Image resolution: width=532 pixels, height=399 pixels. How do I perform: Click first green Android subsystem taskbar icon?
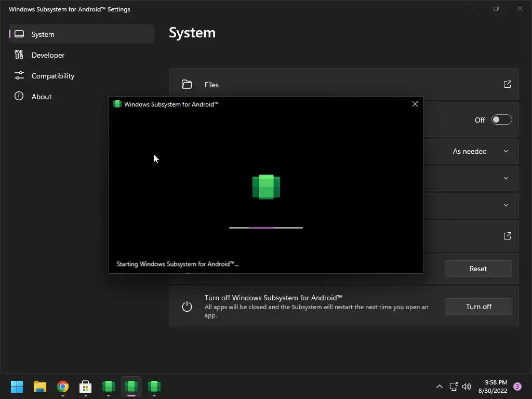click(109, 387)
